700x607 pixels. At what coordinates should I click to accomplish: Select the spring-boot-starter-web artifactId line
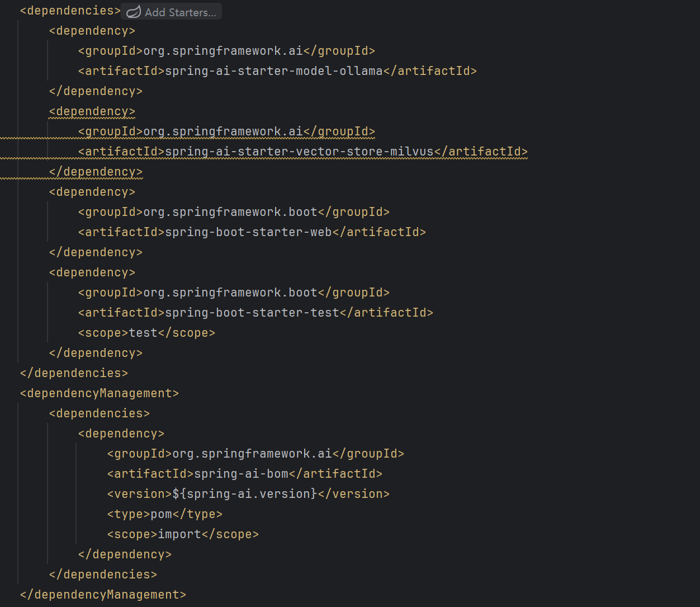(x=252, y=232)
